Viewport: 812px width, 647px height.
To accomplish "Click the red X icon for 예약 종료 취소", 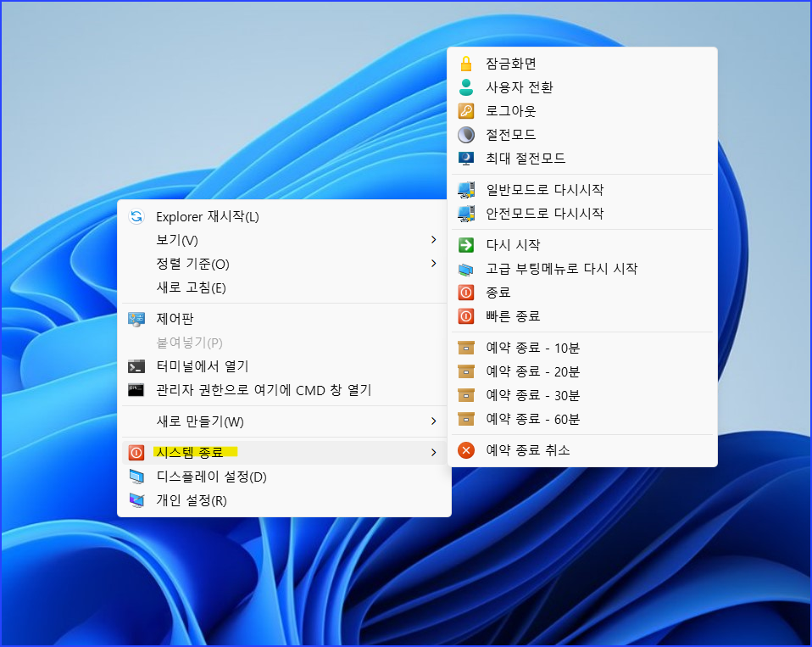I will click(466, 450).
